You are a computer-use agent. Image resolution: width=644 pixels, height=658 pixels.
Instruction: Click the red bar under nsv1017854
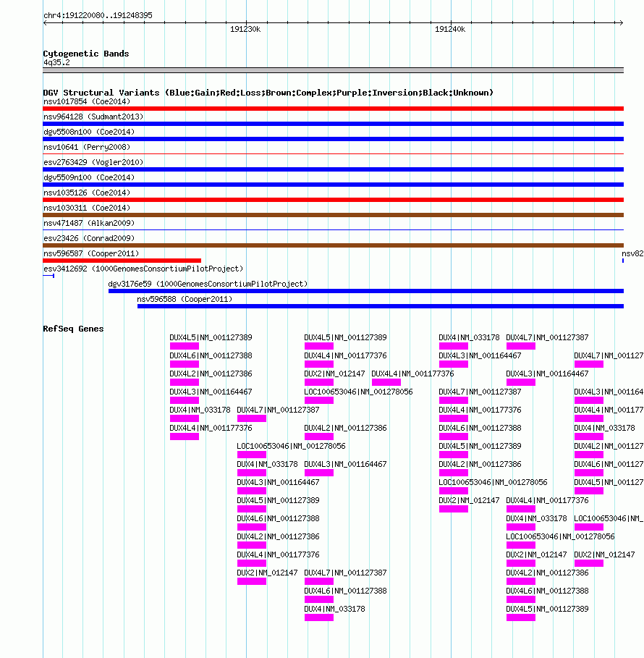click(x=333, y=109)
